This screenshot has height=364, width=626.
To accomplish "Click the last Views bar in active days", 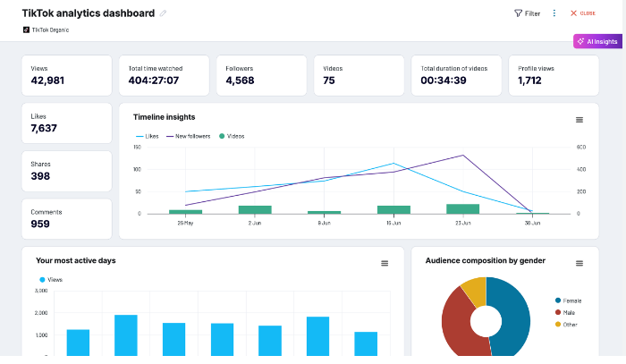I will point(366,343).
